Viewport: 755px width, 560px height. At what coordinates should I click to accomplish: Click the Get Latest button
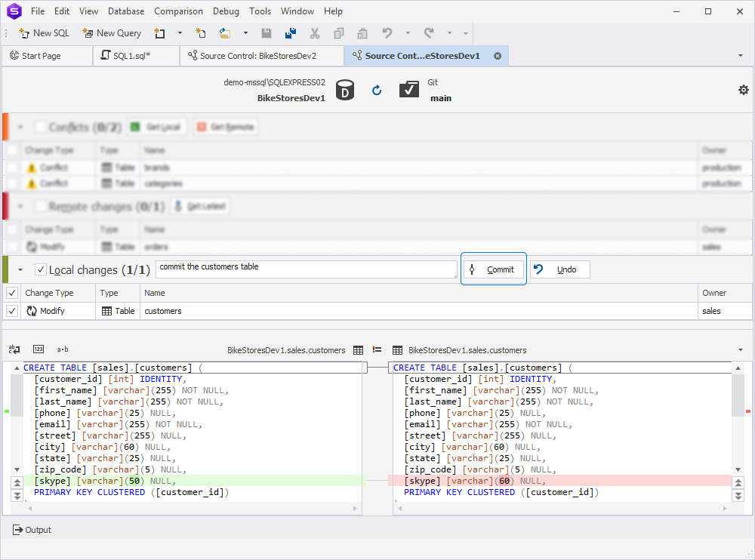click(x=200, y=206)
